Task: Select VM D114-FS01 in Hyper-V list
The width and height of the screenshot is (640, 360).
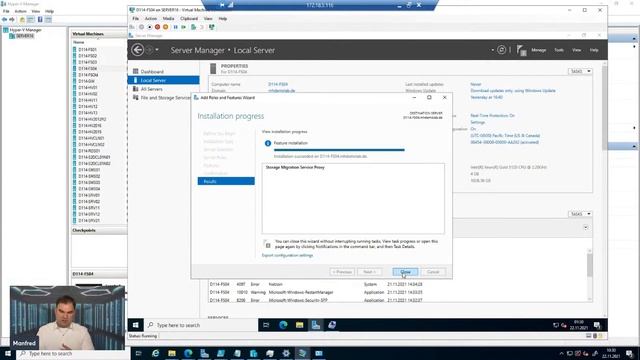Action: pyautogui.click(x=87, y=49)
